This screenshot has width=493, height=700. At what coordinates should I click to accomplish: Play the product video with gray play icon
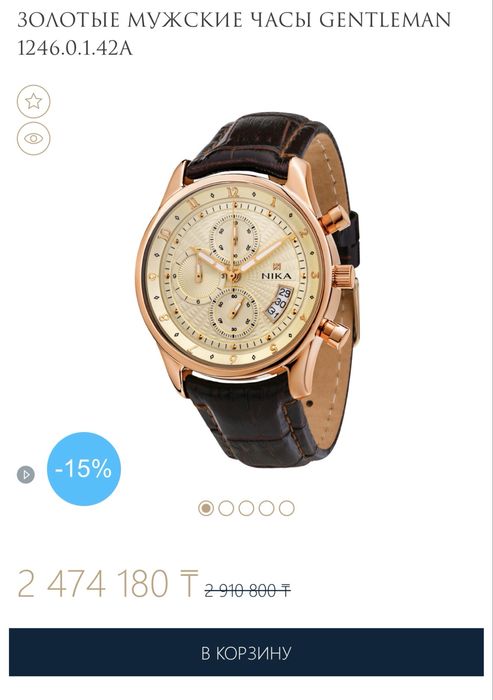tap(26, 474)
